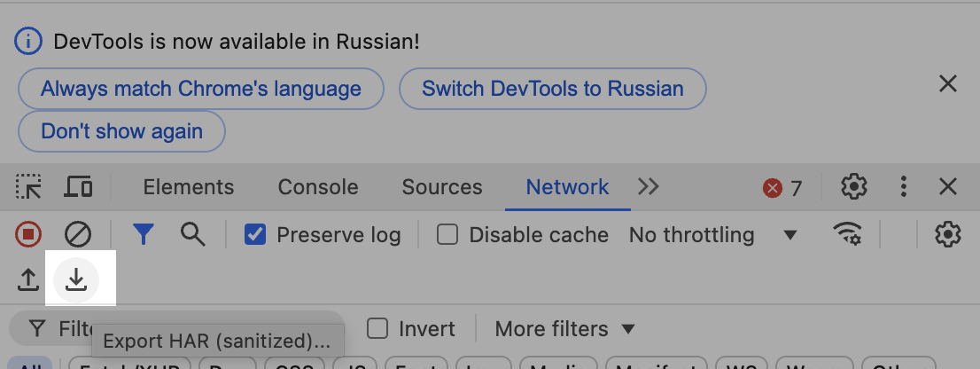Click Switch DevTools to Russian

553,89
